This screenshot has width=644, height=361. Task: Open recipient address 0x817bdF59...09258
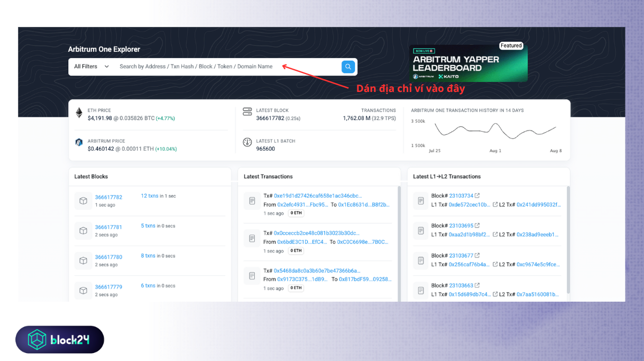(x=365, y=279)
